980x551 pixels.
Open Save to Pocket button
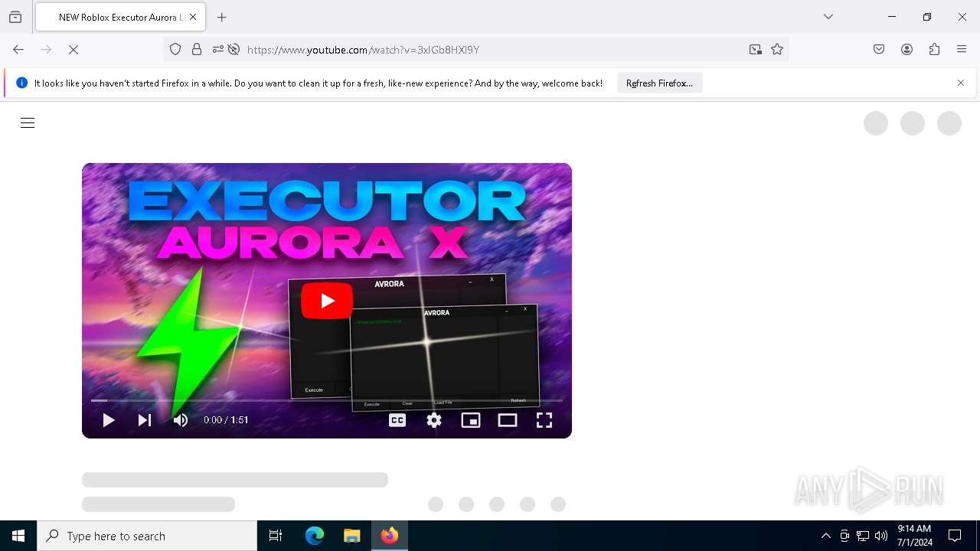[879, 50]
